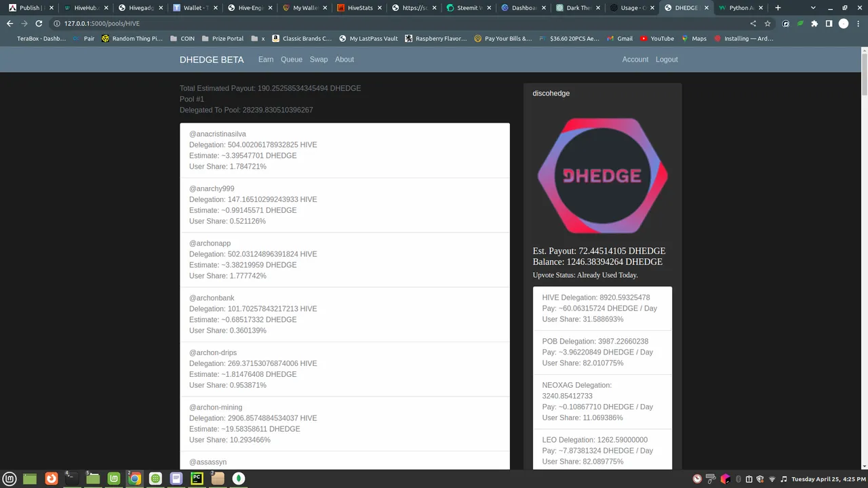Open Chrome profile avatar
The image size is (868, 488).
844,23
